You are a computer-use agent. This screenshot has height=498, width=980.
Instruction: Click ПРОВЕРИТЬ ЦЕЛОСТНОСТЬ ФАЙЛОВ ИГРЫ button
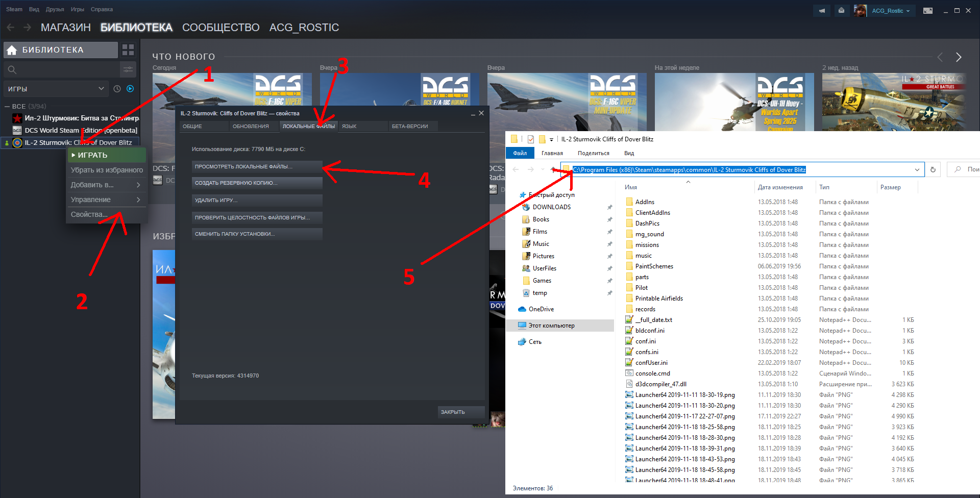pos(257,217)
